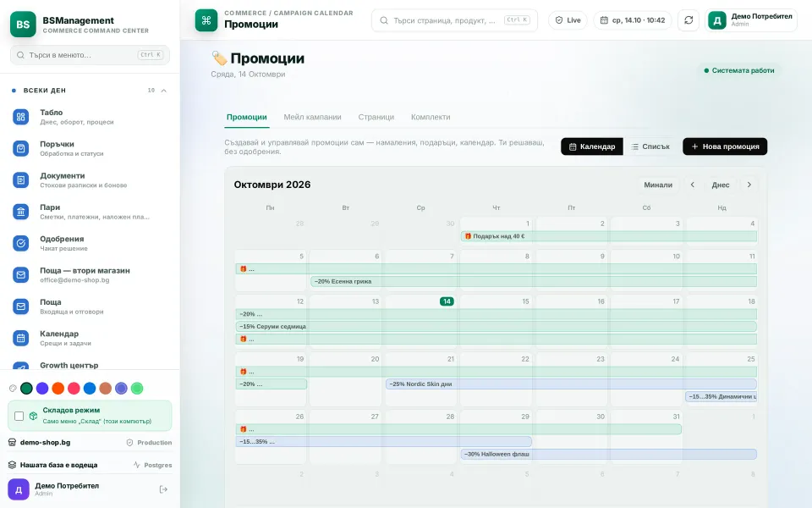Switch to Календар view
The width and height of the screenshot is (812, 508).
(592, 146)
